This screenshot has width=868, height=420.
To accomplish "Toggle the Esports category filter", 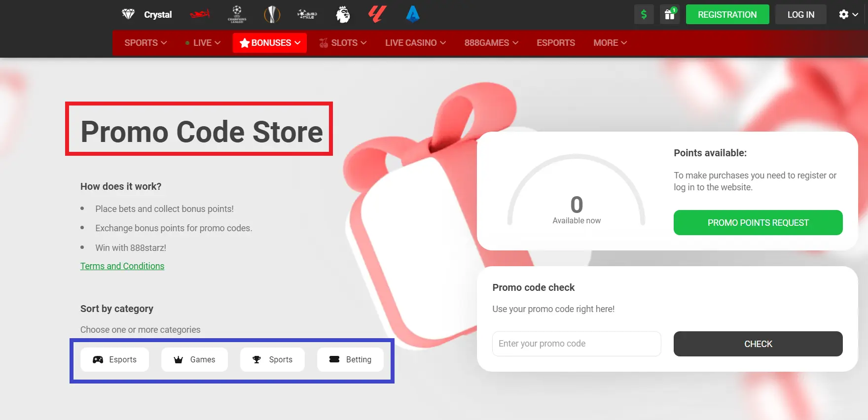I will point(114,359).
